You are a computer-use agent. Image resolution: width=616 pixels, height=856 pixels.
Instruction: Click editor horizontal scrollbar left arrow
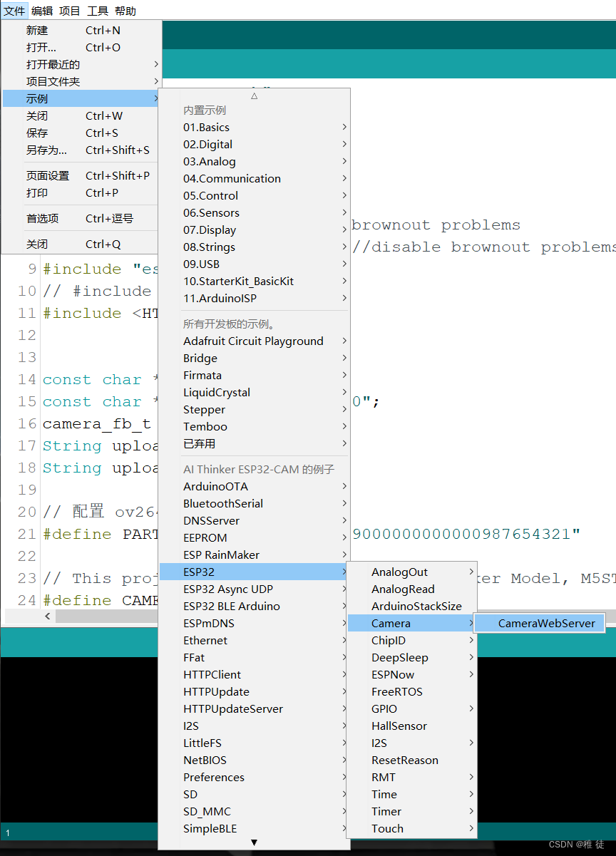coord(48,616)
